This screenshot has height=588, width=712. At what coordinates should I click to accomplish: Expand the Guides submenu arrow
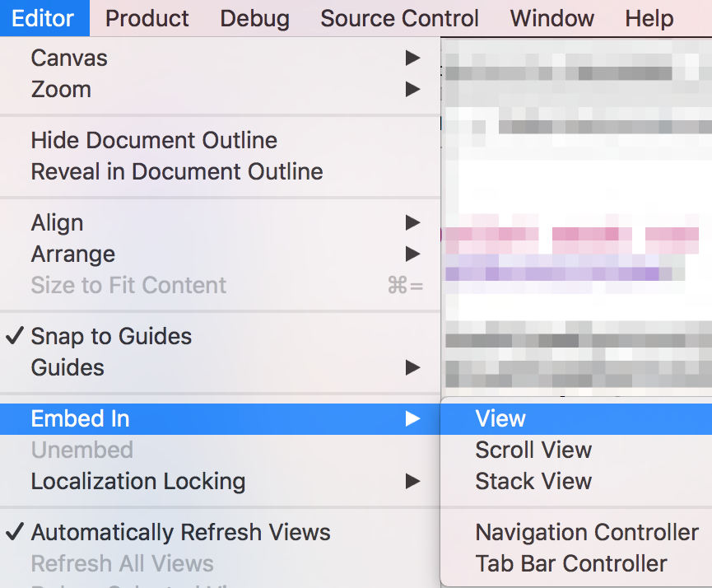(x=412, y=367)
